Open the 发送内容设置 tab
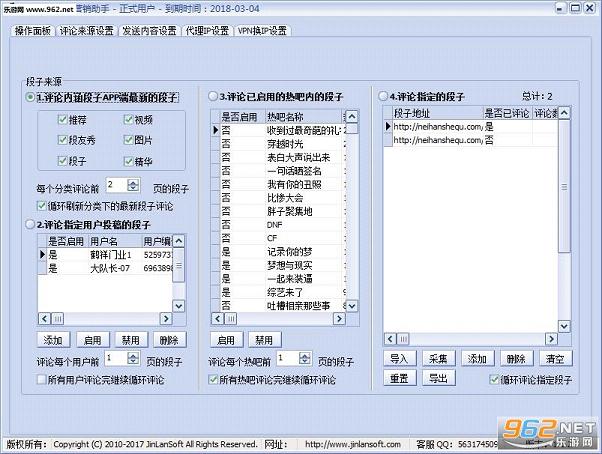 [x=149, y=31]
